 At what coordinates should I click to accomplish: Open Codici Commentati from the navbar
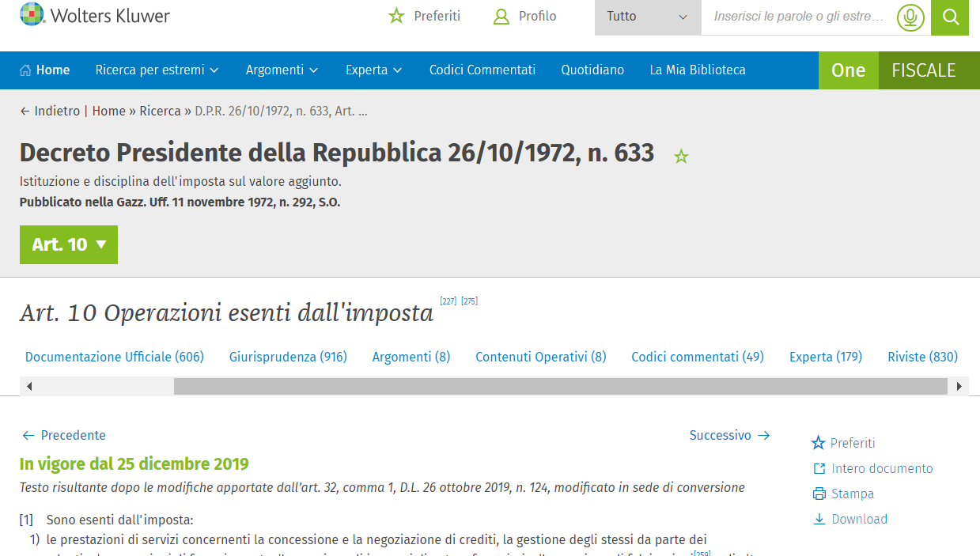pos(482,70)
